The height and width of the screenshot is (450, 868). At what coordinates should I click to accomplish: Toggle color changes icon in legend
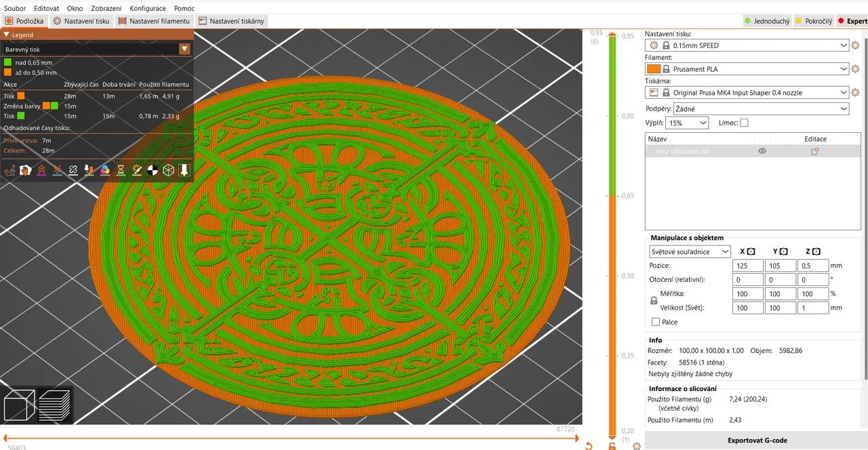coord(105,169)
